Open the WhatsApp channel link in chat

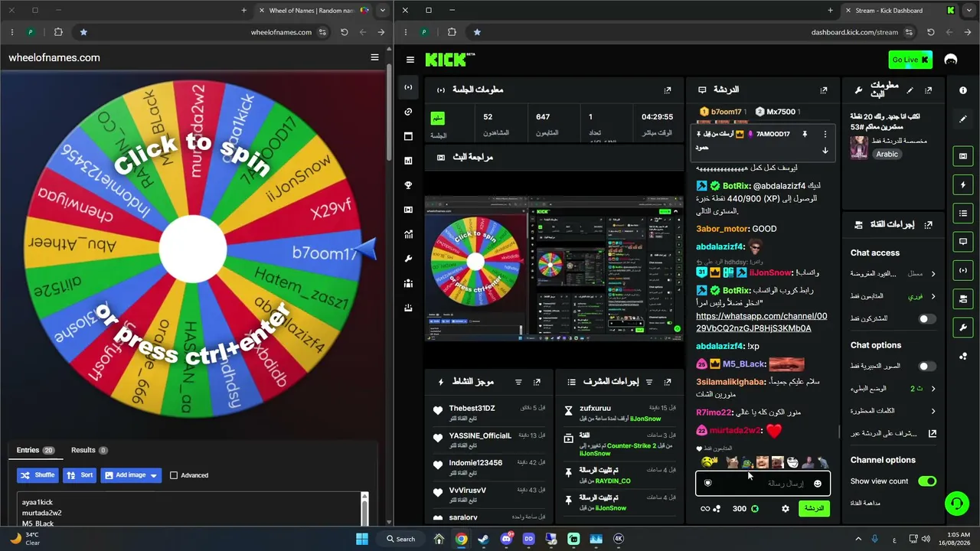[x=761, y=322]
